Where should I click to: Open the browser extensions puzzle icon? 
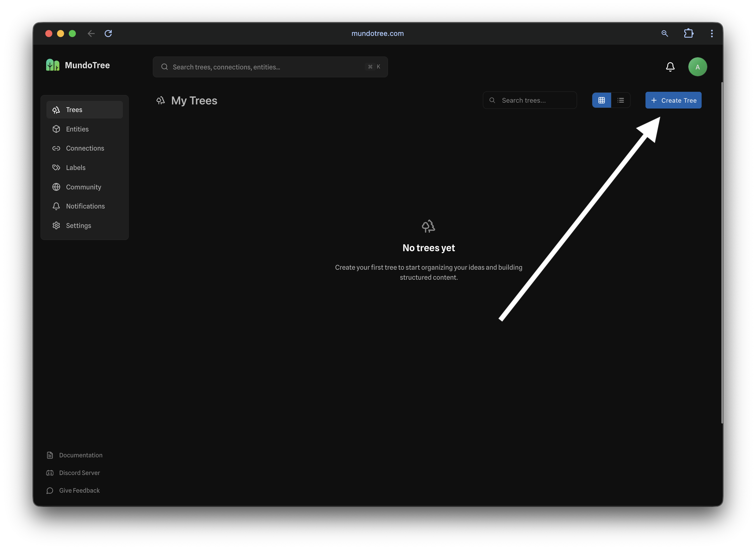pyautogui.click(x=688, y=33)
